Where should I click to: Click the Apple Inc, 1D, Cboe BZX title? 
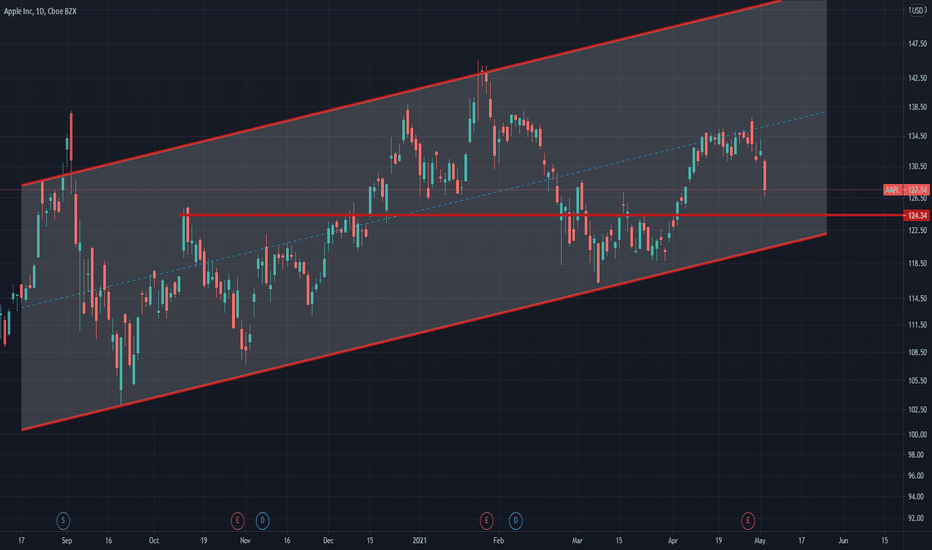40,11
